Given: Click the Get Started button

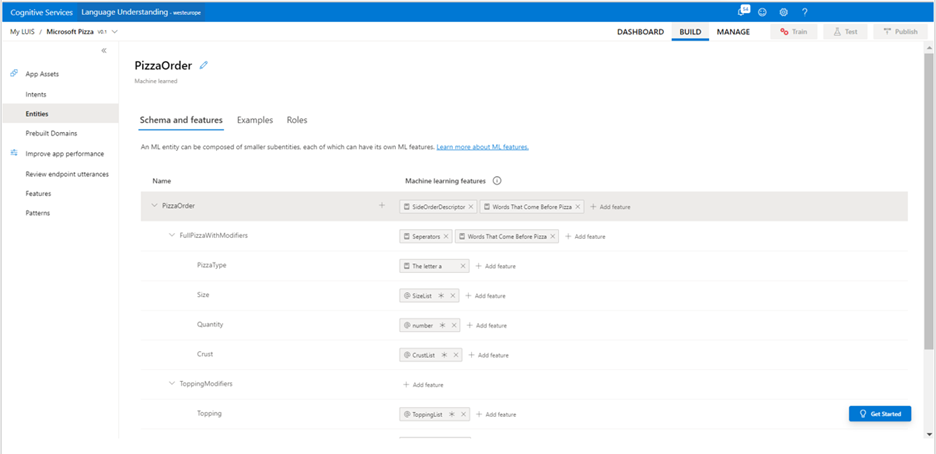Looking at the screenshot, I should tap(880, 413).
